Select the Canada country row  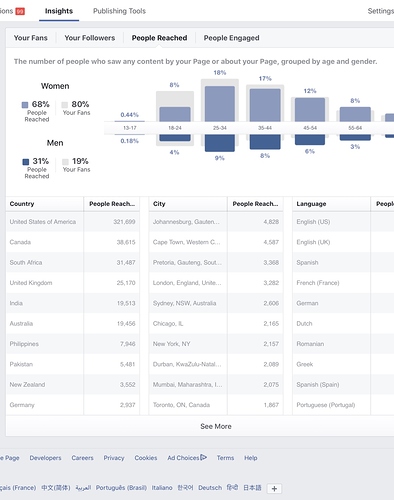click(x=73, y=242)
